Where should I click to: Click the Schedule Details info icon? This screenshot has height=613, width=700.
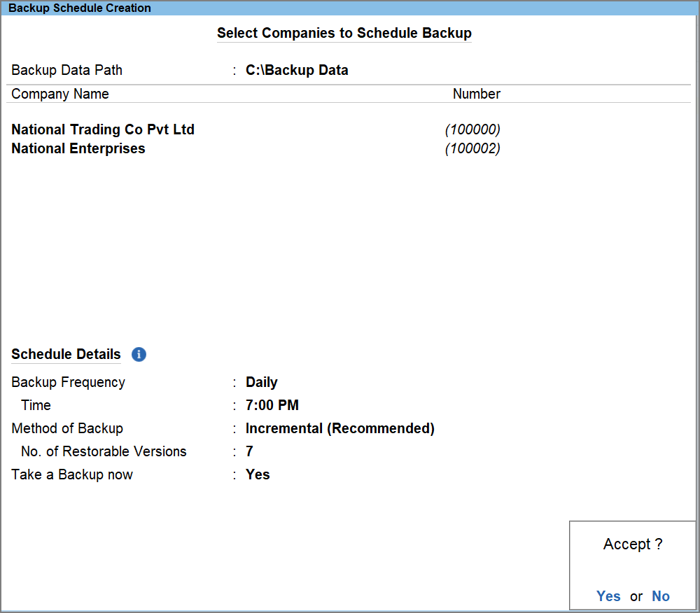point(139,355)
